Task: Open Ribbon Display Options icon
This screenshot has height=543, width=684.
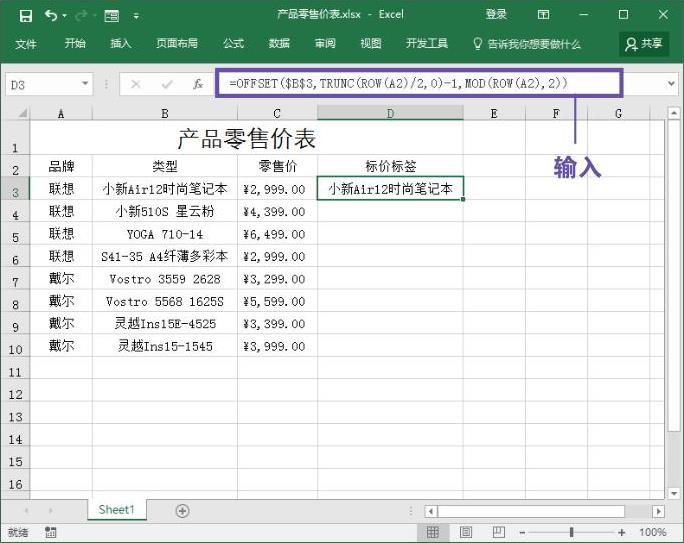Action: [x=543, y=15]
